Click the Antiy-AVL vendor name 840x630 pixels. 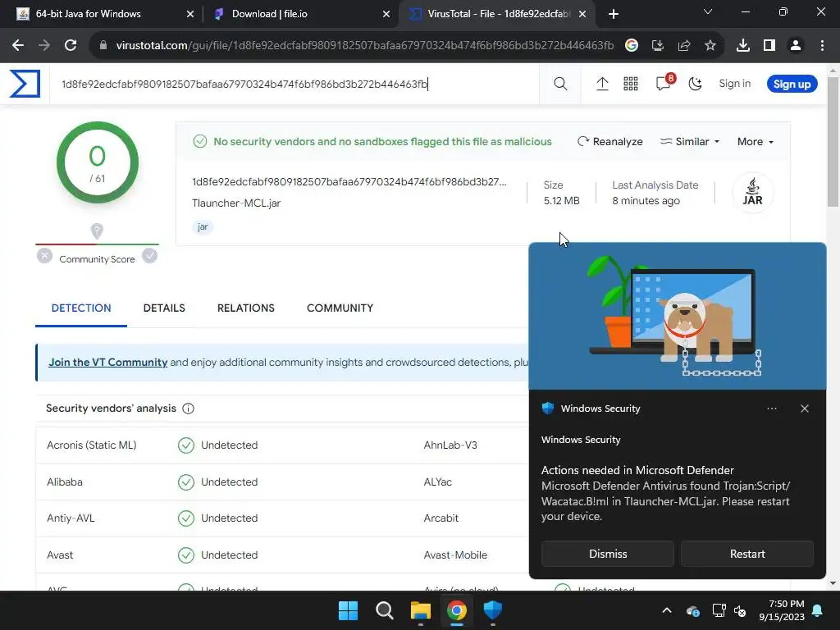click(71, 518)
